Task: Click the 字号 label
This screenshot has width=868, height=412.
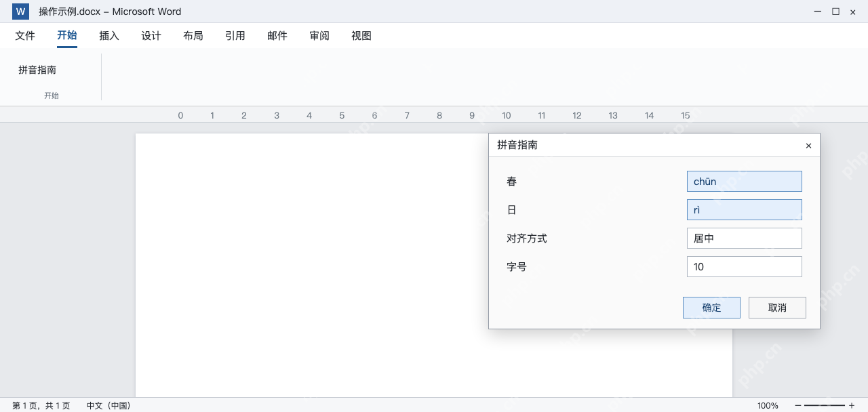Action: (517, 267)
